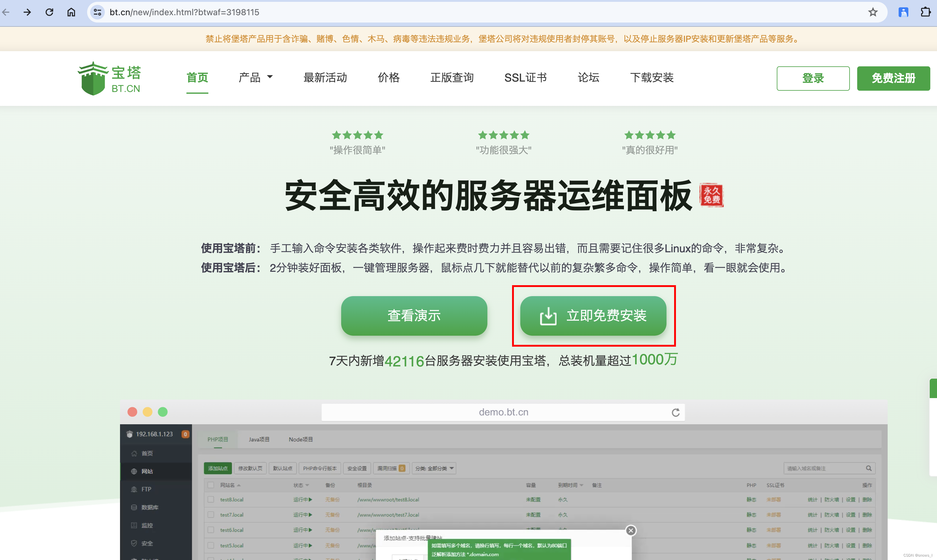The image size is (937, 560).
Task: Check the test5.local row checkbox
Action: pos(211,546)
